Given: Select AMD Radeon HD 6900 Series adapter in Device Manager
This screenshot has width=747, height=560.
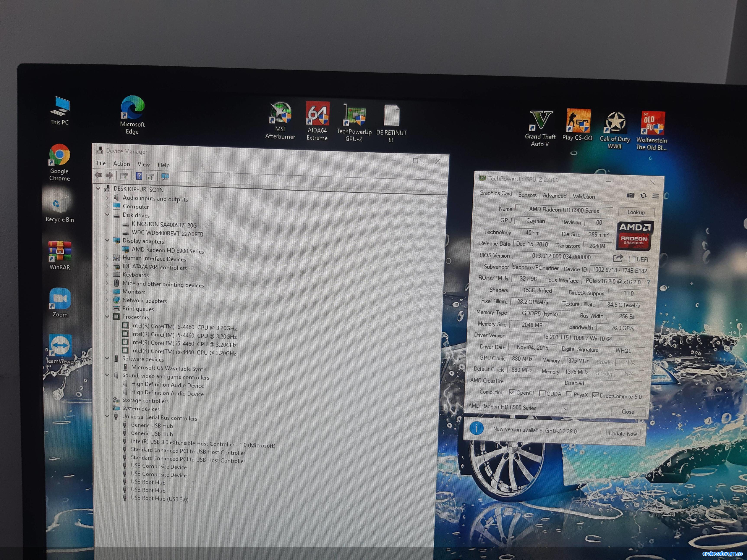Looking at the screenshot, I should (167, 250).
